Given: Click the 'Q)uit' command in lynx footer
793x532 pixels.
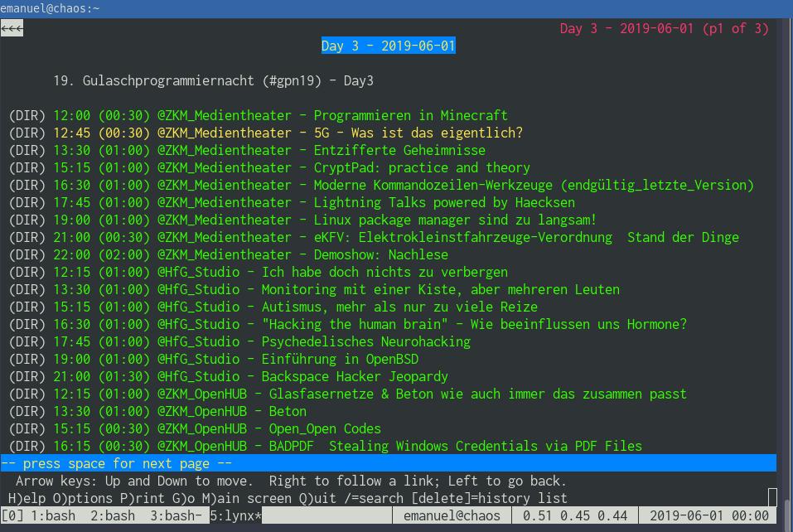Looking at the screenshot, I should [317, 499].
